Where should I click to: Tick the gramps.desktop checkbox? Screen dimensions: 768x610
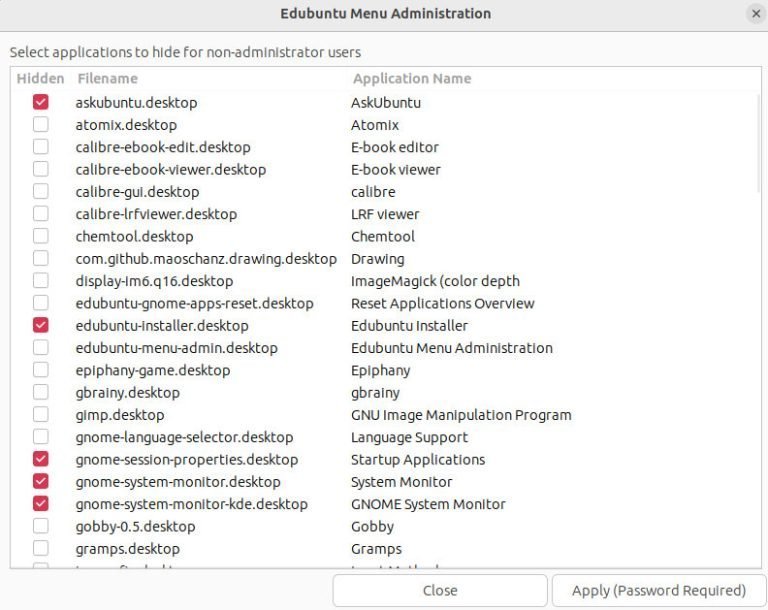click(41, 548)
